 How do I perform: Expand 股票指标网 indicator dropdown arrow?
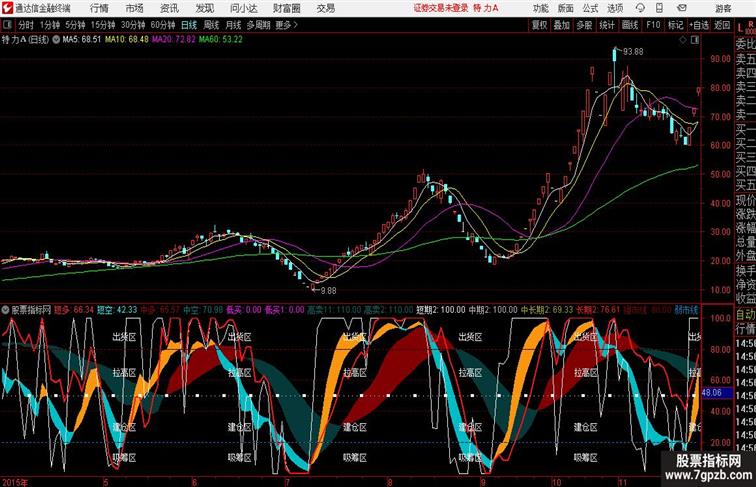6,310
